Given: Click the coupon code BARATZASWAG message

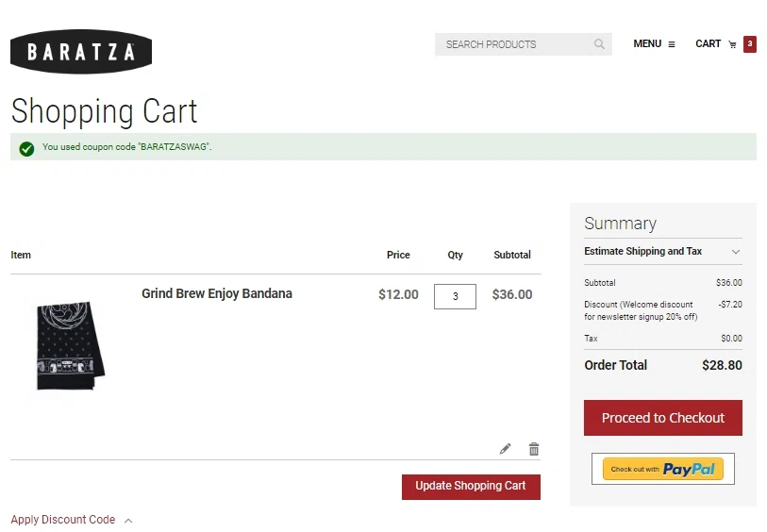Looking at the screenshot, I should coord(126,147).
